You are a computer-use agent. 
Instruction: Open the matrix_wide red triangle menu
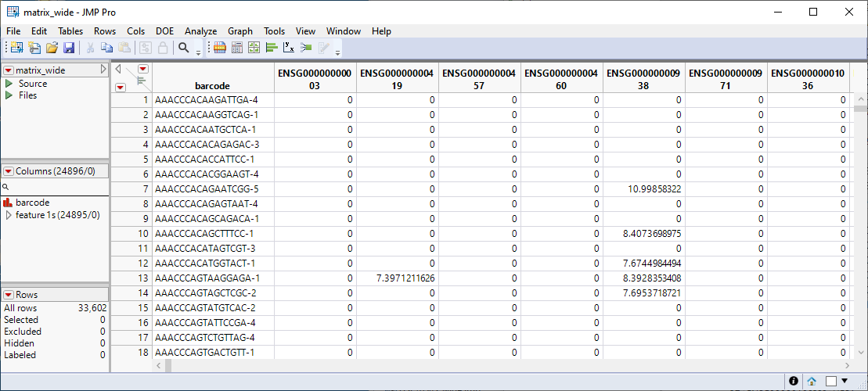(9, 70)
